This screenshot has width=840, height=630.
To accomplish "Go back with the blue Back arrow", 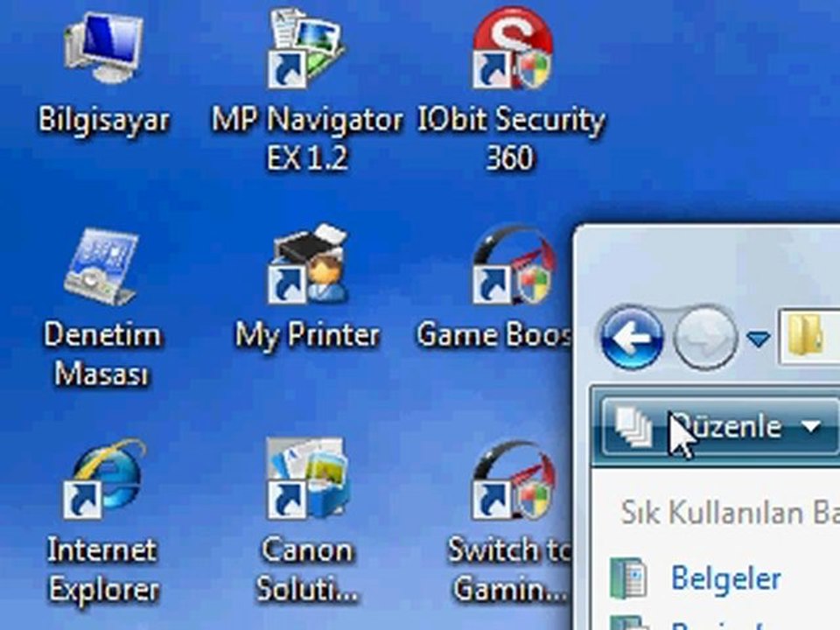I will tap(632, 338).
